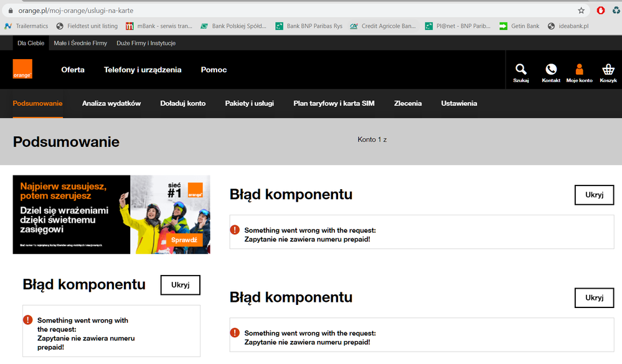Go to Doładuj konto tab
The height and width of the screenshot is (364, 622).
[x=183, y=103]
